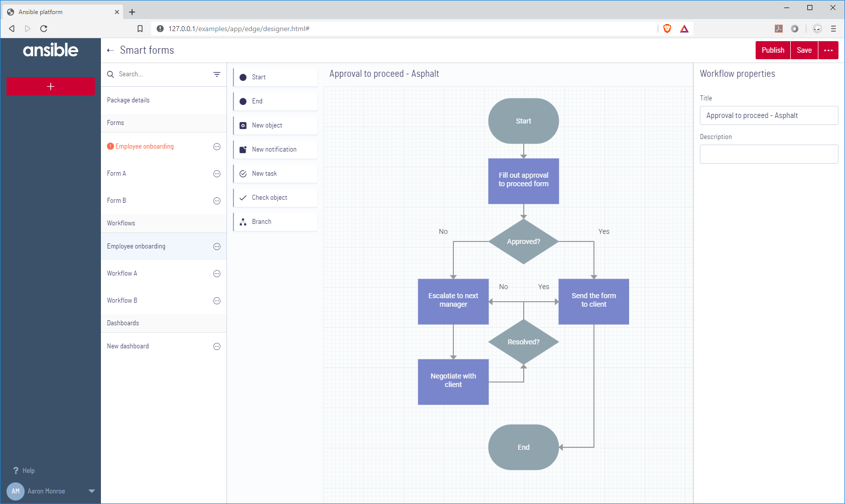Open a new browser tab
The image size is (845, 504).
[x=132, y=12]
